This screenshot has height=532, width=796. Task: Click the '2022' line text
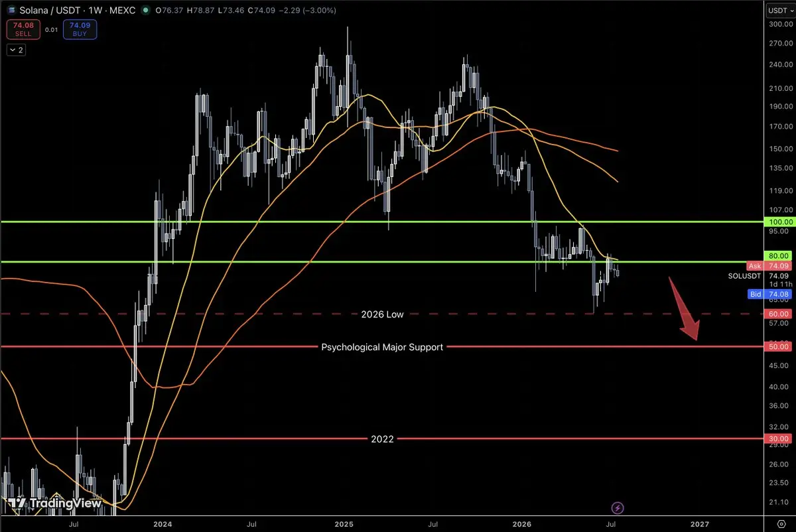pos(382,438)
